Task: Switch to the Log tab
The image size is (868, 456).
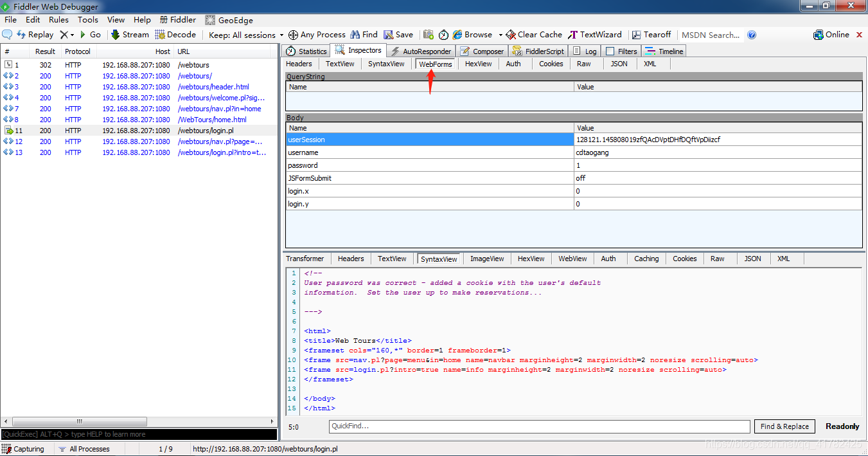Action: click(585, 51)
